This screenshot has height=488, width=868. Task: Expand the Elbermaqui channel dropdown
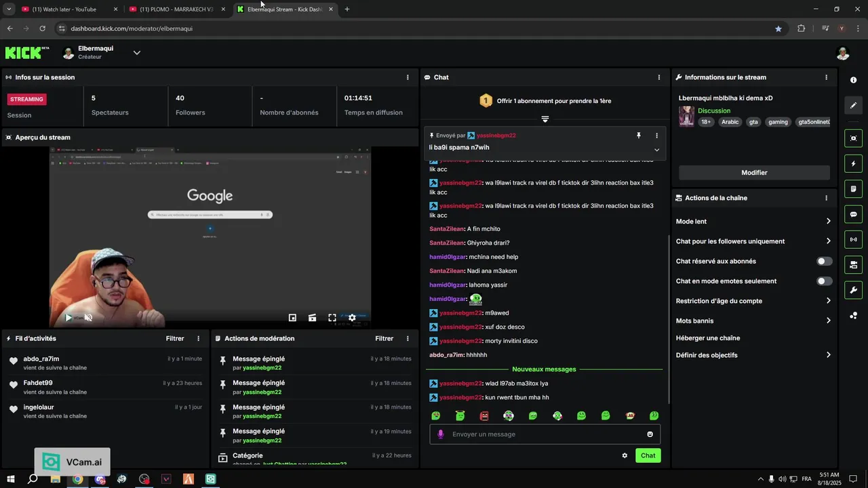tap(137, 53)
